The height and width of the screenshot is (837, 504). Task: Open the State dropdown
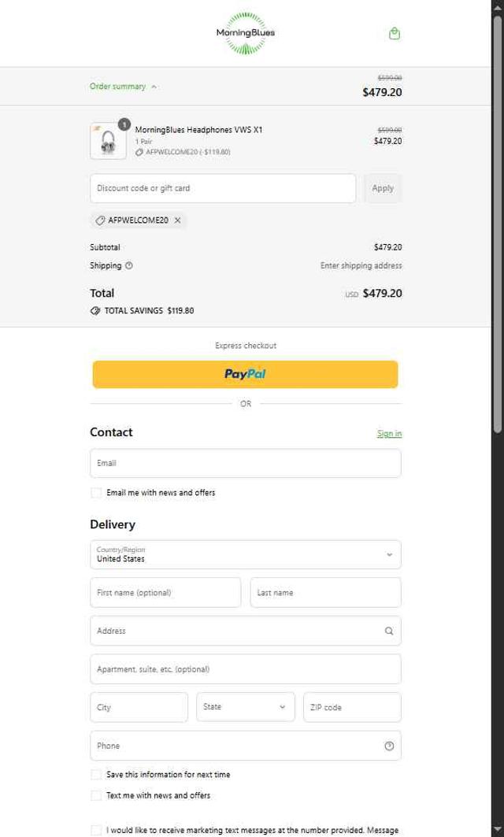(x=246, y=707)
